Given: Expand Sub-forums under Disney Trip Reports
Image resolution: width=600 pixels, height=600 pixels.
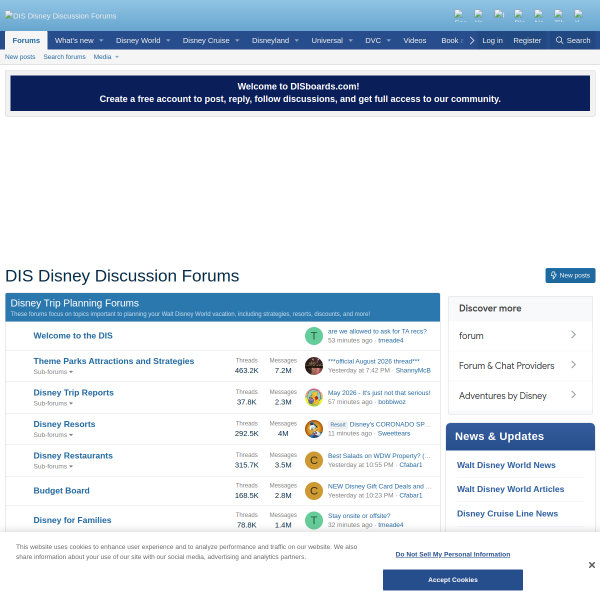Looking at the screenshot, I should [53, 403].
